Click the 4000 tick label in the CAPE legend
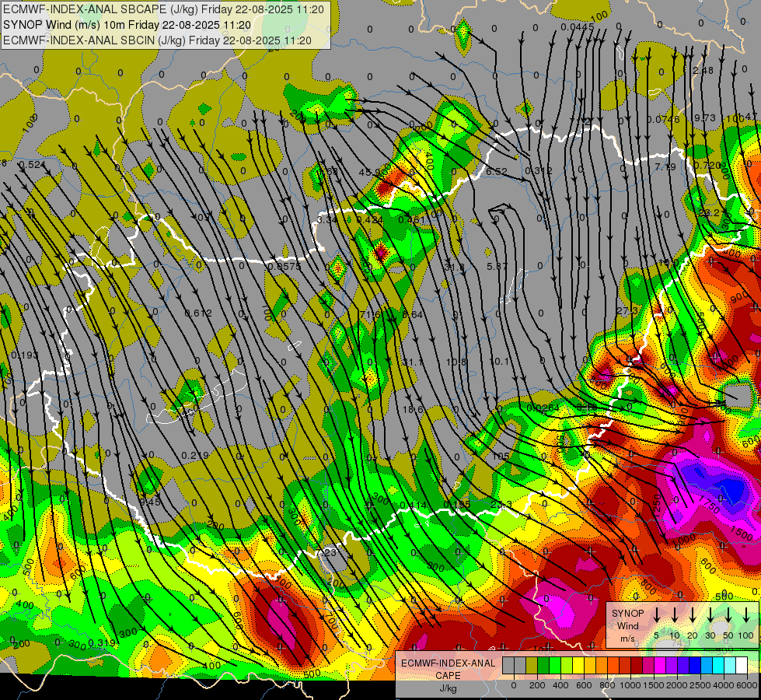Viewport: 761px width, 700px height. 724,685
